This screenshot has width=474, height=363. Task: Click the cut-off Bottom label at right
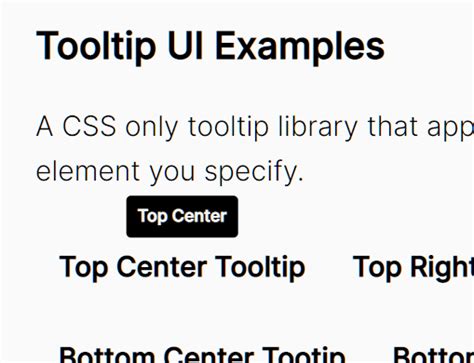point(433,355)
